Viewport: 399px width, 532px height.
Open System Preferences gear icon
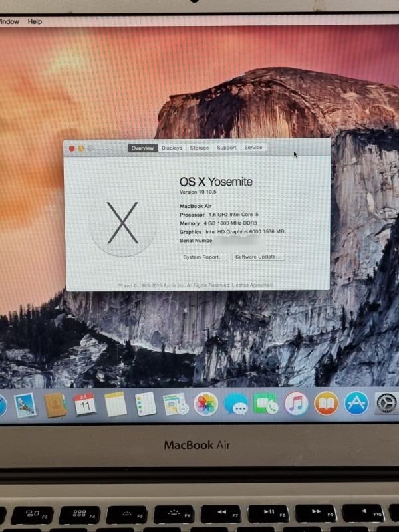(386, 404)
